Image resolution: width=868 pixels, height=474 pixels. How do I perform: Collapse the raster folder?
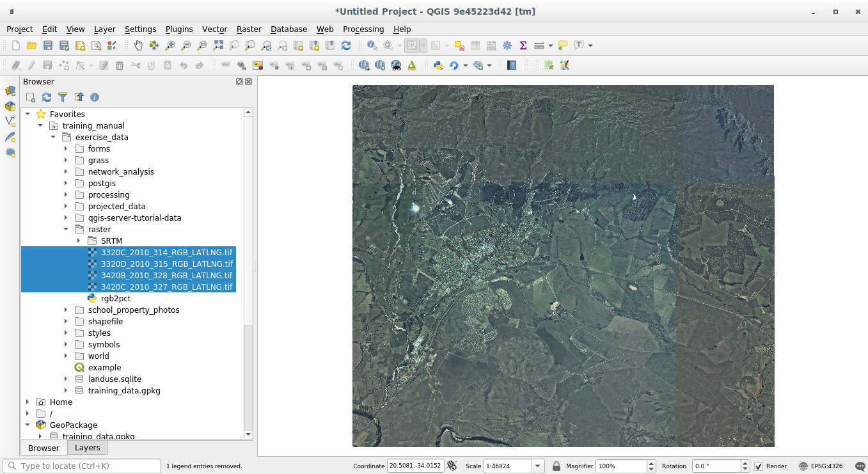point(66,230)
